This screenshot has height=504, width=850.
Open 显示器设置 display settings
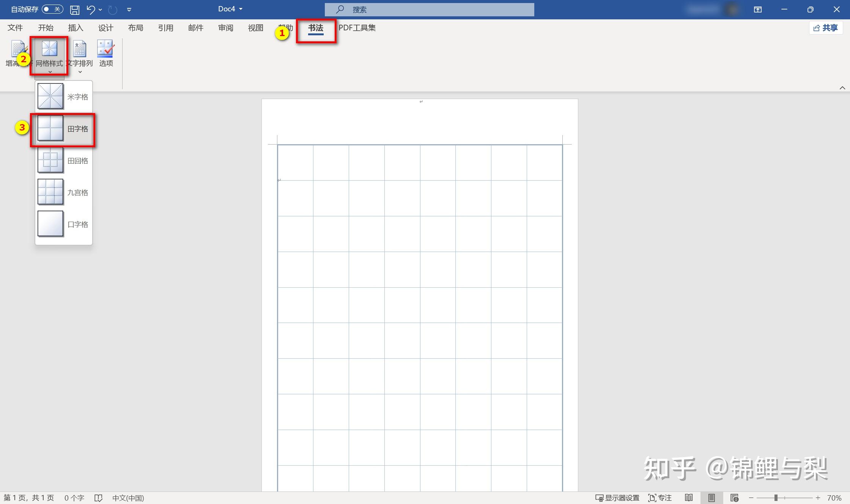617,498
